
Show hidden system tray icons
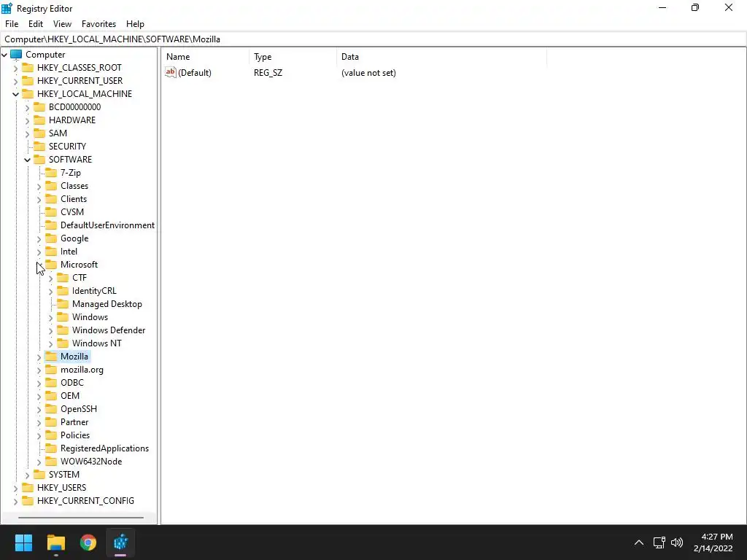[x=639, y=542]
